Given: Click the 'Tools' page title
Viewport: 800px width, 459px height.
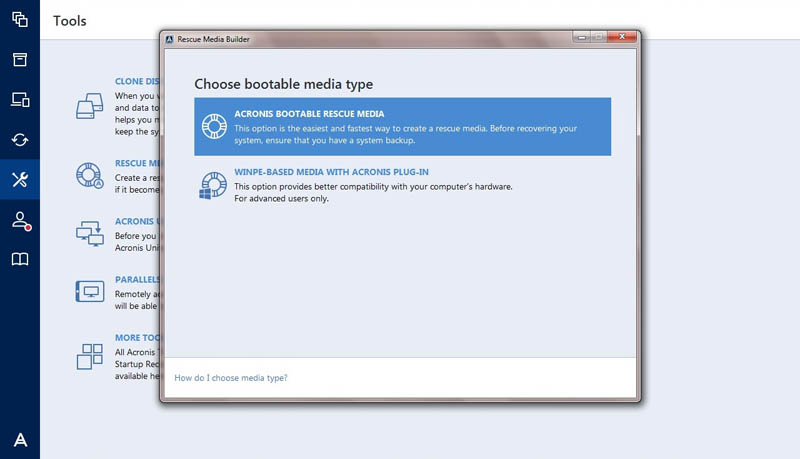Looking at the screenshot, I should 70,21.
